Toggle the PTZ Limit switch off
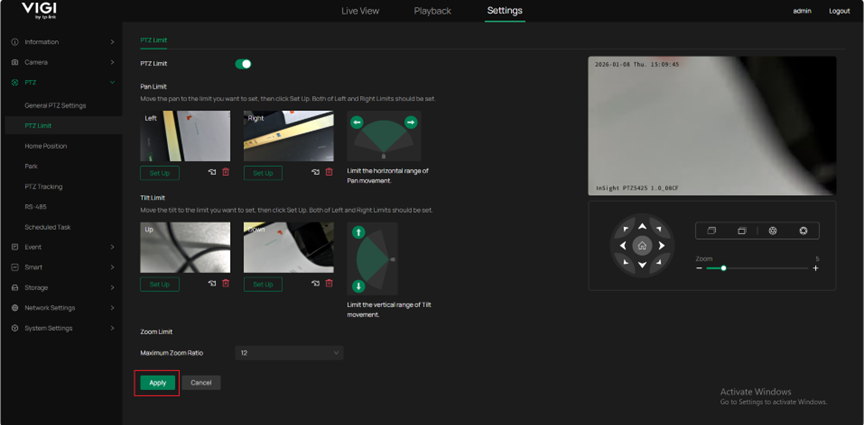Viewport: 864px width, 425px height. [242, 64]
